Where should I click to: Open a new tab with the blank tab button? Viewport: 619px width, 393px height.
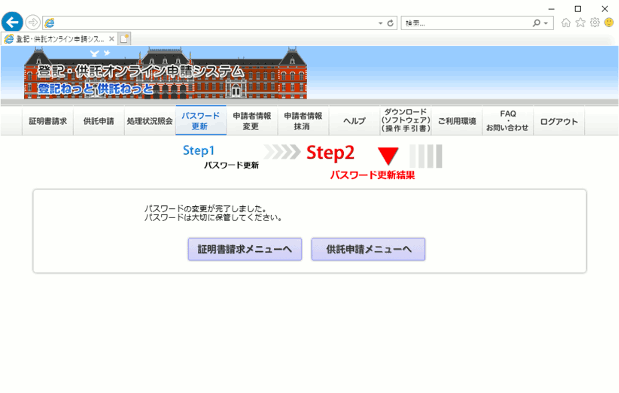tap(124, 39)
